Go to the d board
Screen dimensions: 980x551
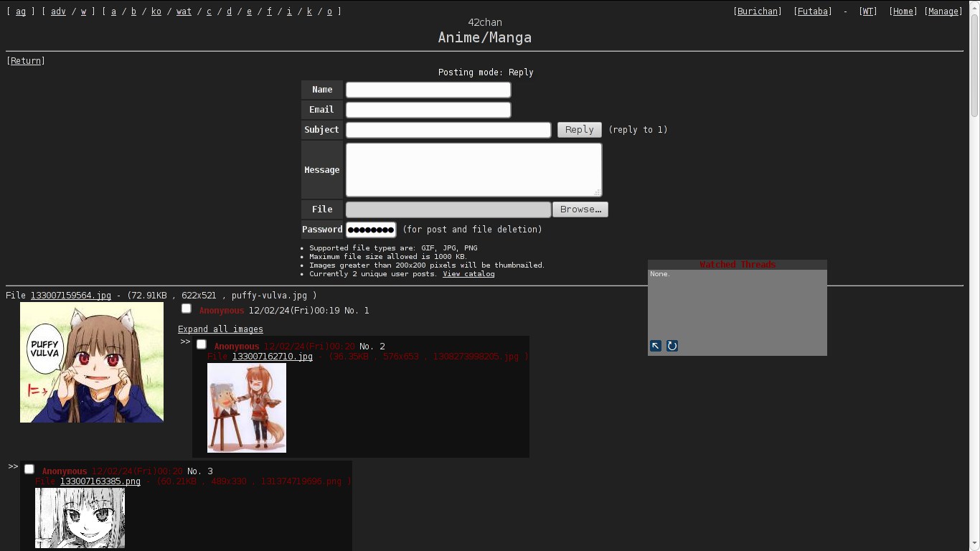[x=229, y=11]
